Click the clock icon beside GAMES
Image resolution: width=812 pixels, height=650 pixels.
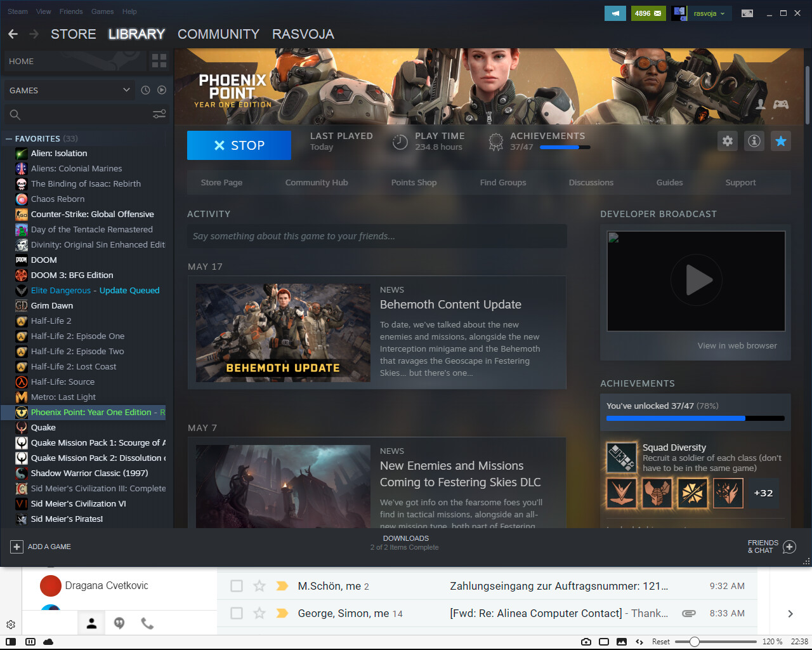(145, 90)
